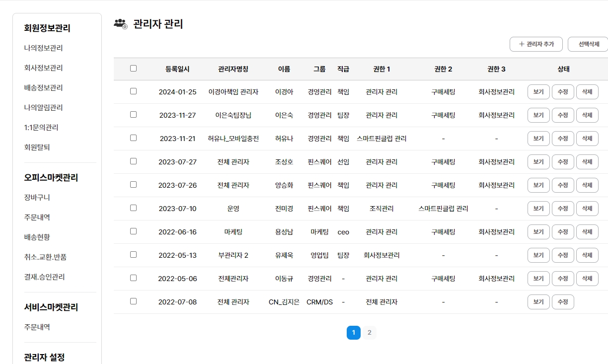Toggle the select-all checkbox in table header
The width and height of the screenshot is (608, 364).
pyautogui.click(x=133, y=69)
